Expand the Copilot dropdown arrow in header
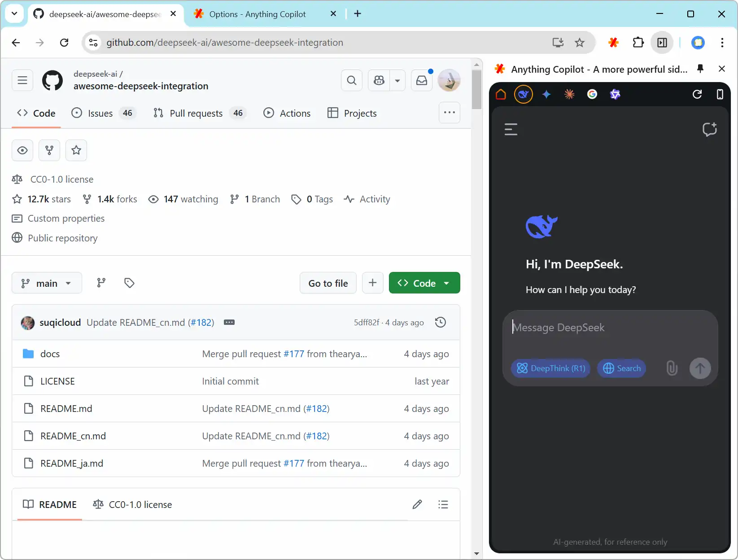 click(x=397, y=81)
